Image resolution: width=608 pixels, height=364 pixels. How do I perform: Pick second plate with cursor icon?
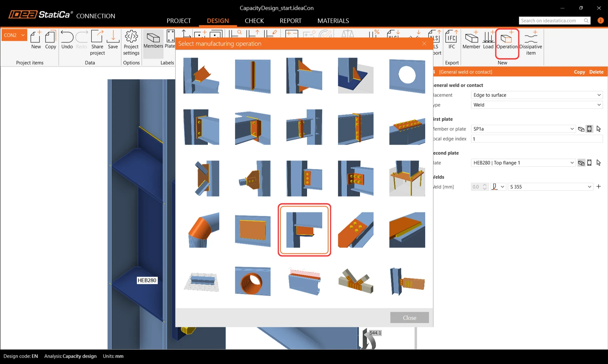tap(598, 163)
